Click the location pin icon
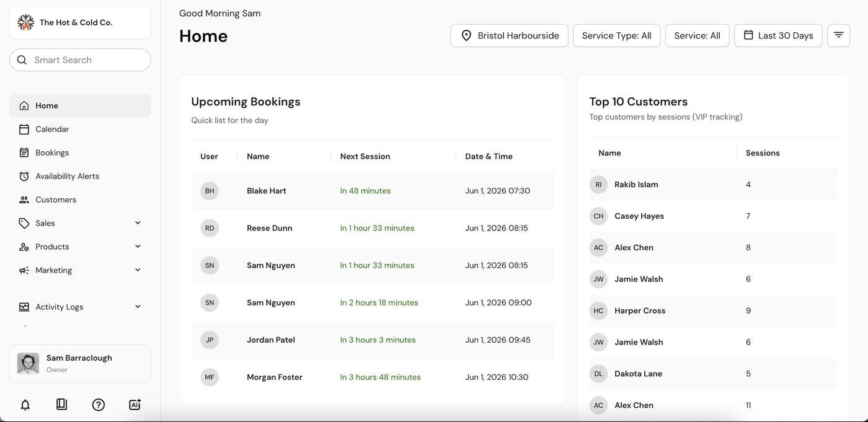This screenshot has width=868, height=422. (x=466, y=36)
